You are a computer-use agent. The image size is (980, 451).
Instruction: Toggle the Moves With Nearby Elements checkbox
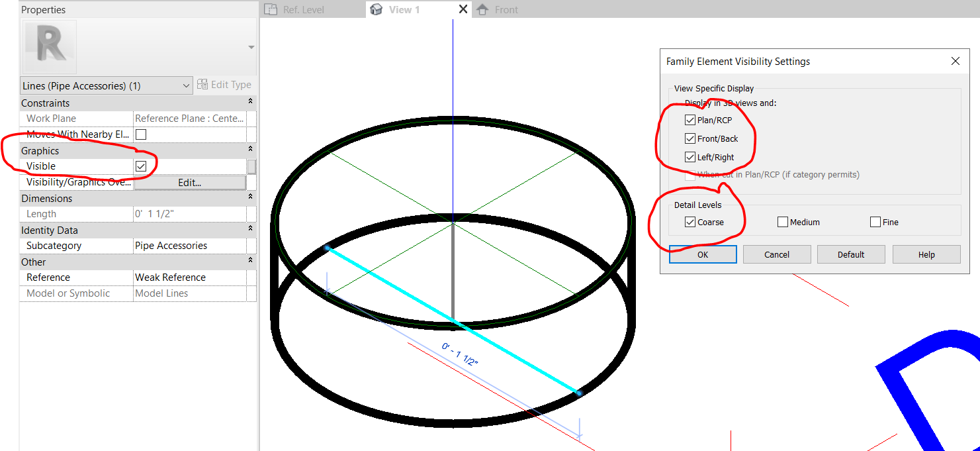click(x=141, y=134)
